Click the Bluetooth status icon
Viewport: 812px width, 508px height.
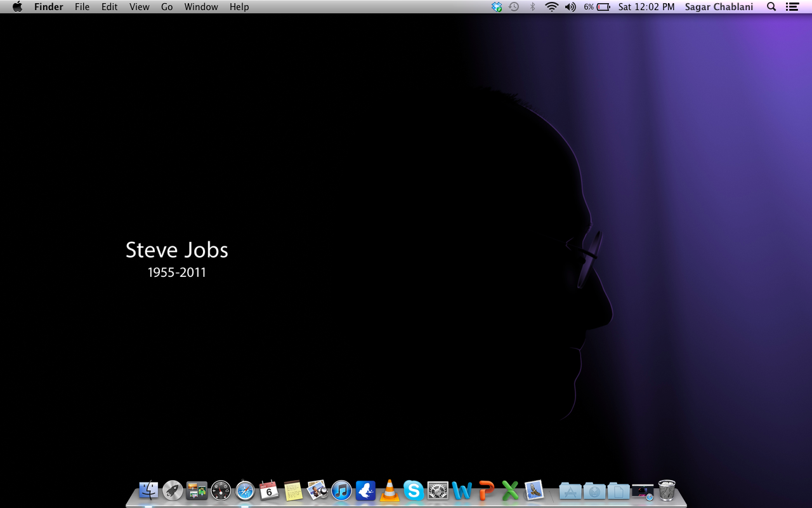point(532,7)
